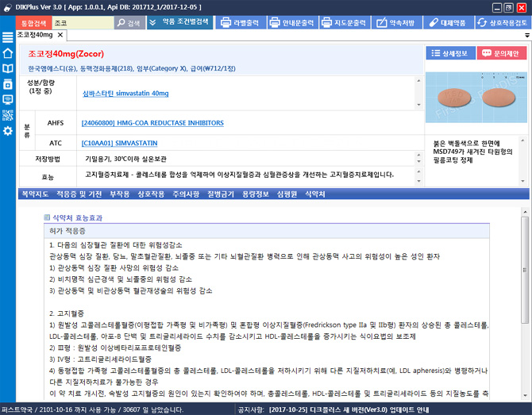
Task: Click the 허가 적응증 header
Action: [267, 231]
